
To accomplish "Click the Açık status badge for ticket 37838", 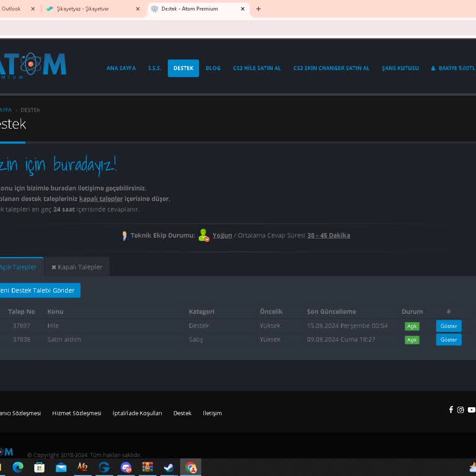I will (x=412, y=340).
